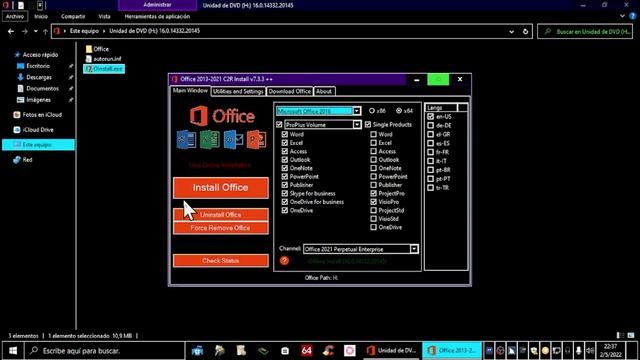The image size is (640, 360).
Task: Open the recent locations dropdown arrow
Action: coord(36,31)
